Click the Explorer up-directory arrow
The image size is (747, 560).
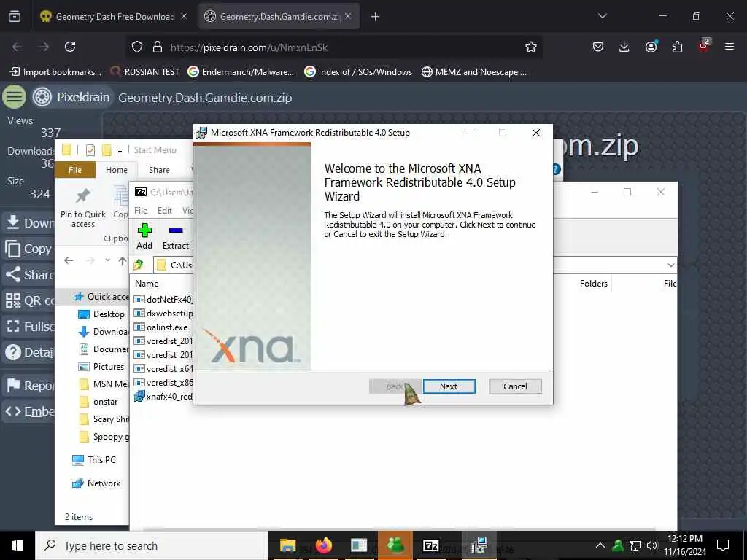[123, 260]
